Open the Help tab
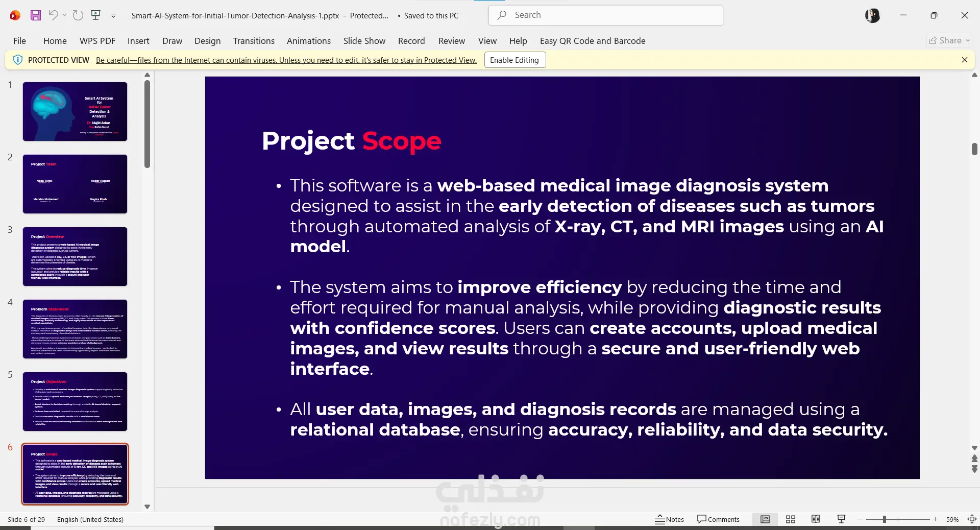The height and width of the screenshot is (530, 980). [x=518, y=41]
